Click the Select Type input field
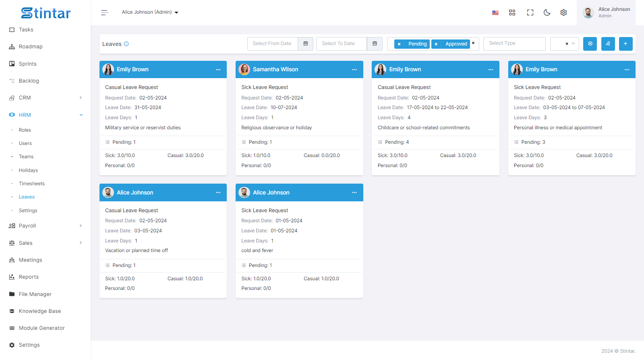Image resolution: width=644 pixels, height=362 pixels. (514, 43)
